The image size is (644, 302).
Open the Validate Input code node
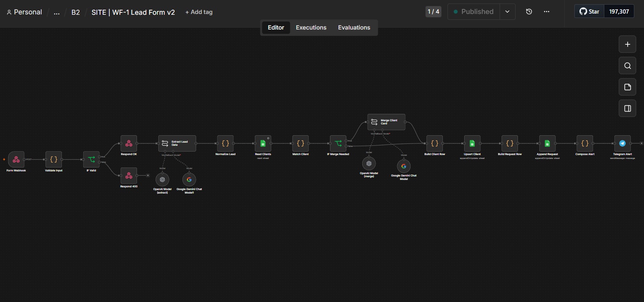pyautogui.click(x=54, y=159)
